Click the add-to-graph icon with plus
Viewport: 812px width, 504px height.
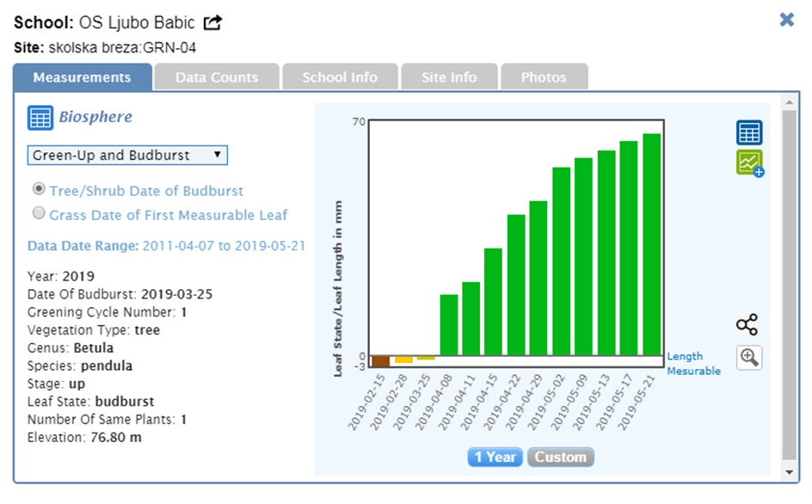749,163
